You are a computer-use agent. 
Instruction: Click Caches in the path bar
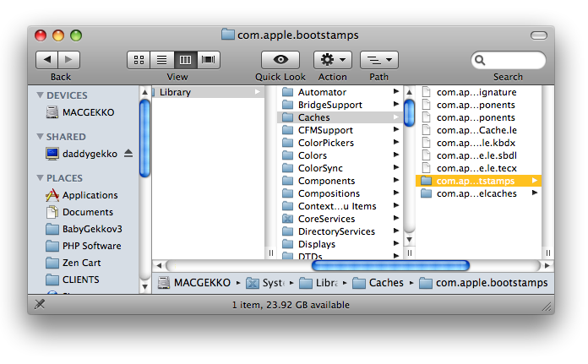point(378,283)
